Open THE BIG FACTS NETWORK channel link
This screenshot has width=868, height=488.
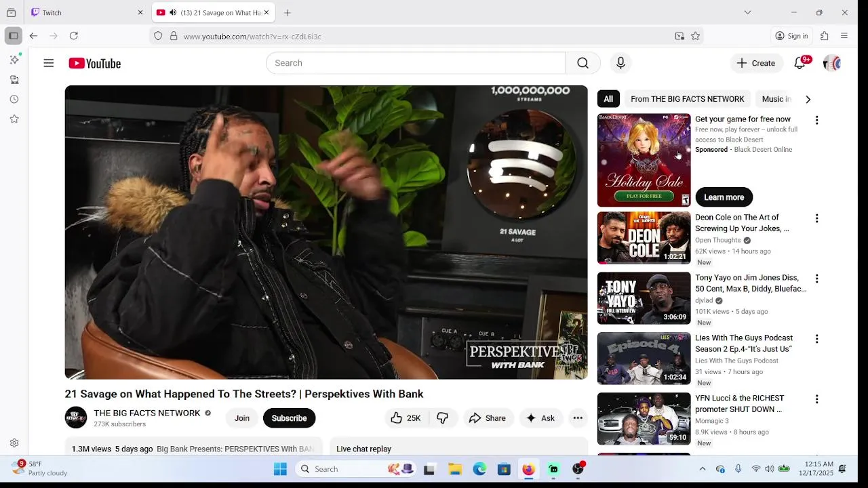(x=147, y=413)
